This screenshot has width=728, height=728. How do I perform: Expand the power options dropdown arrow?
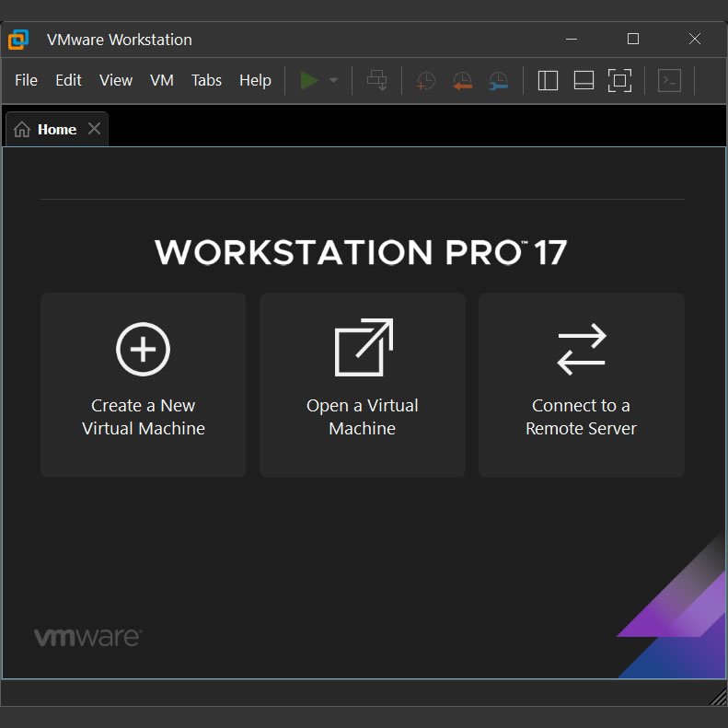pyautogui.click(x=333, y=80)
